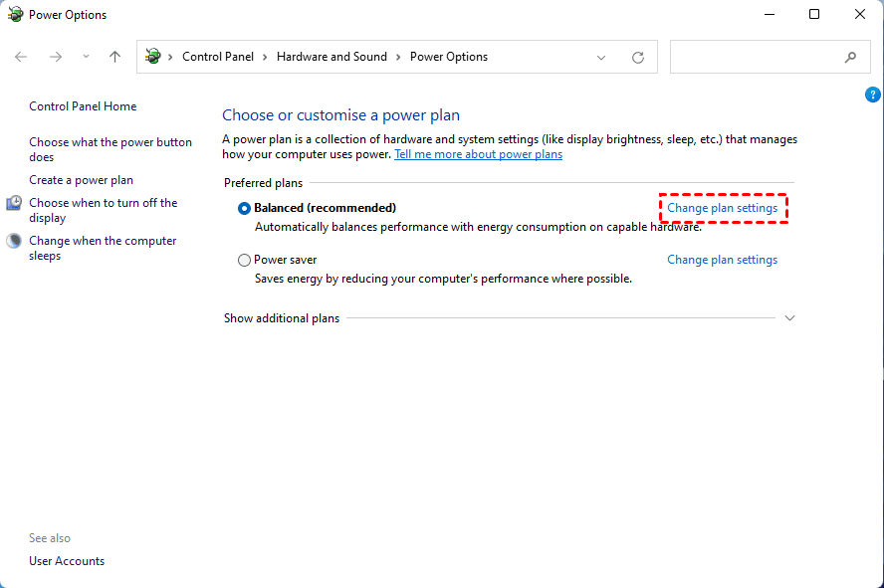884x588 pixels.
Task: Go to Control Panel breadcrumb
Action: [218, 57]
